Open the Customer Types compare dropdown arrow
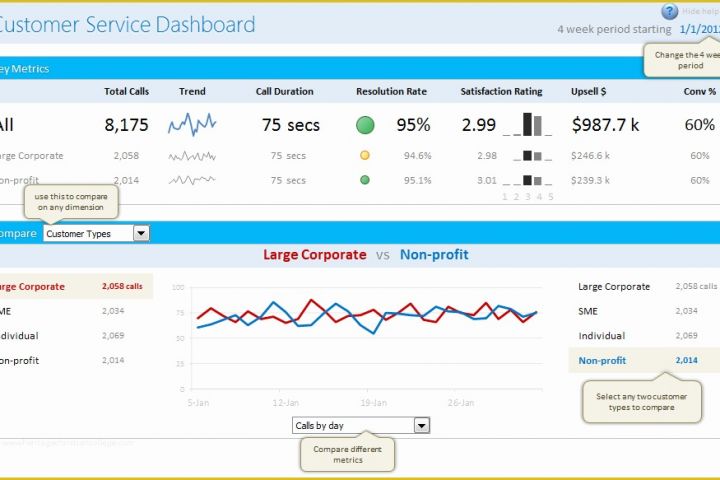The width and height of the screenshot is (720, 480). [141, 233]
